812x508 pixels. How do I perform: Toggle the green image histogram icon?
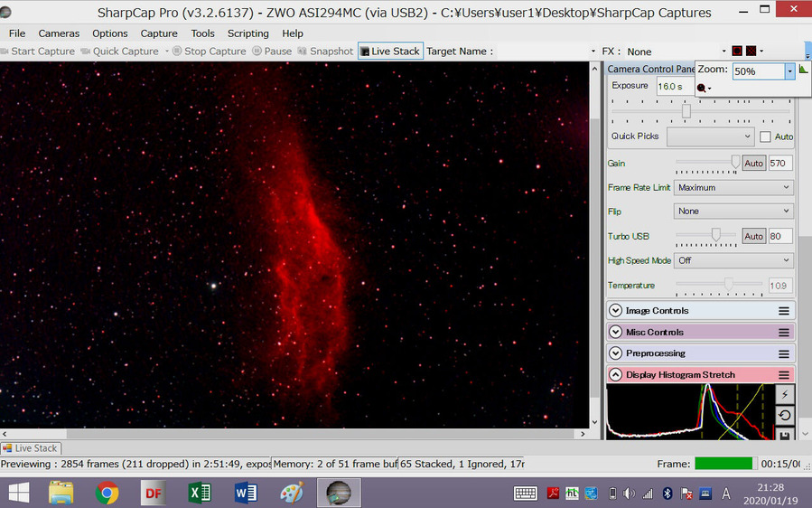tap(803, 69)
